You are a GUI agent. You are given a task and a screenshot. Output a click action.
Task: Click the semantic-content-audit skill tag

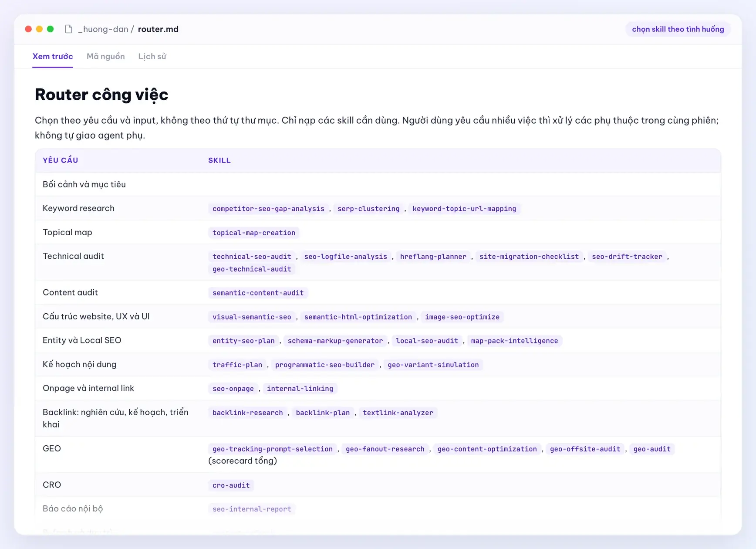(x=258, y=293)
